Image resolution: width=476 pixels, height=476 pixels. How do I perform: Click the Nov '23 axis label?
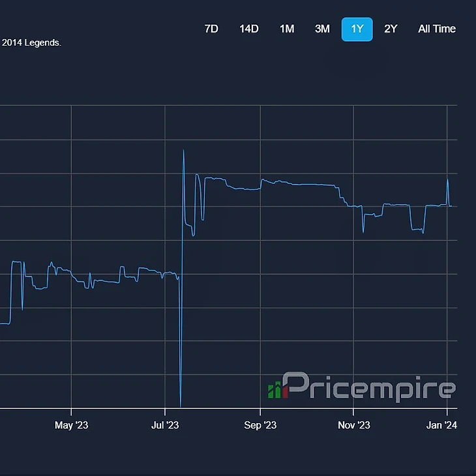354,425
